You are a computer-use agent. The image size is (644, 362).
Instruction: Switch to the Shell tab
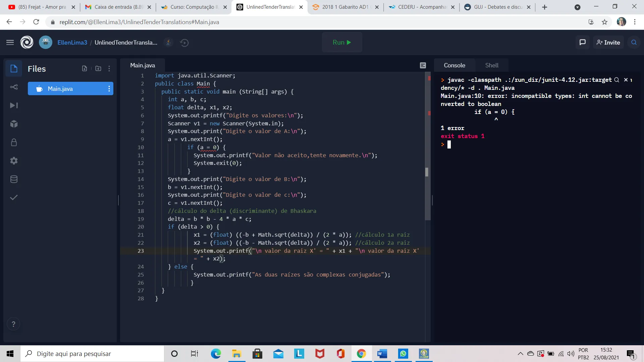coord(492,65)
